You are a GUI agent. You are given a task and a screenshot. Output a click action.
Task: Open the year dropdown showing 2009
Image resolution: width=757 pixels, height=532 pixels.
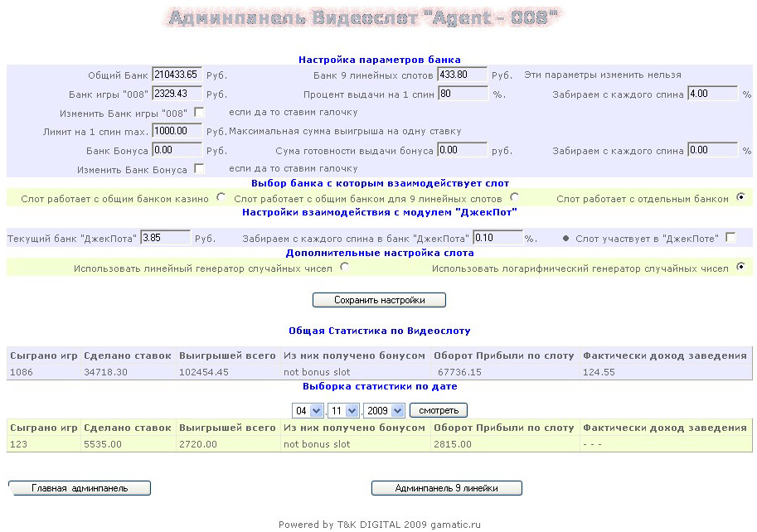pyautogui.click(x=384, y=410)
